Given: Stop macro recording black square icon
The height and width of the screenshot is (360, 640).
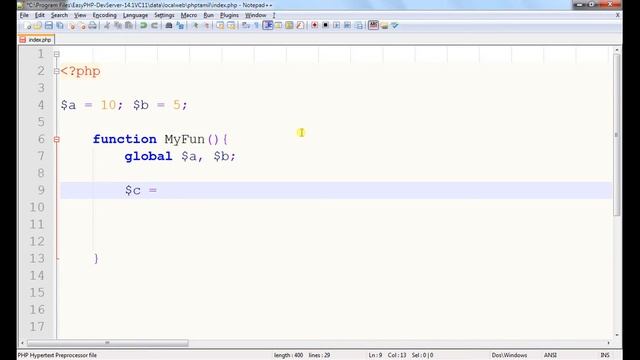Looking at the screenshot, I should 325,25.
